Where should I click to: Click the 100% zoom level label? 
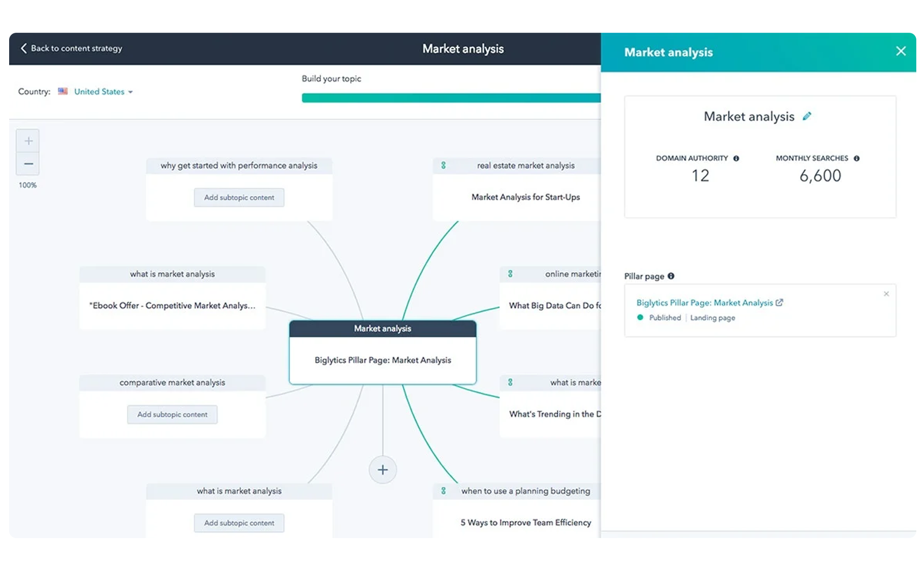[x=27, y=185]
